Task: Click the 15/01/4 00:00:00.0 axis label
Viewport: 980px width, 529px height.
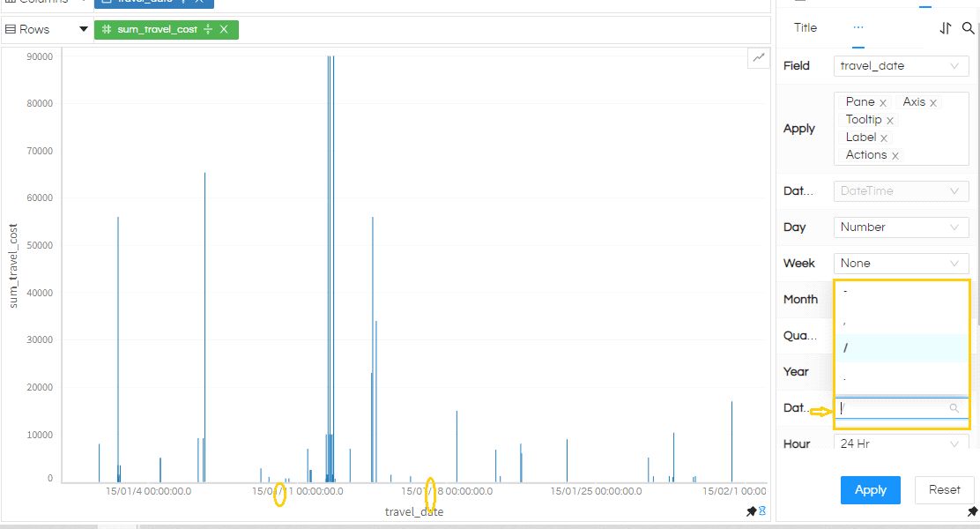Action: [x=148, y=491]
